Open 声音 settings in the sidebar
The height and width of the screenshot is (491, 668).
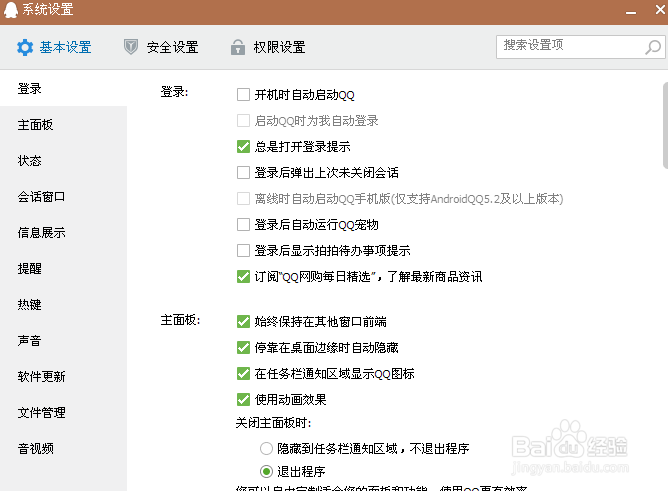point(63,341)
